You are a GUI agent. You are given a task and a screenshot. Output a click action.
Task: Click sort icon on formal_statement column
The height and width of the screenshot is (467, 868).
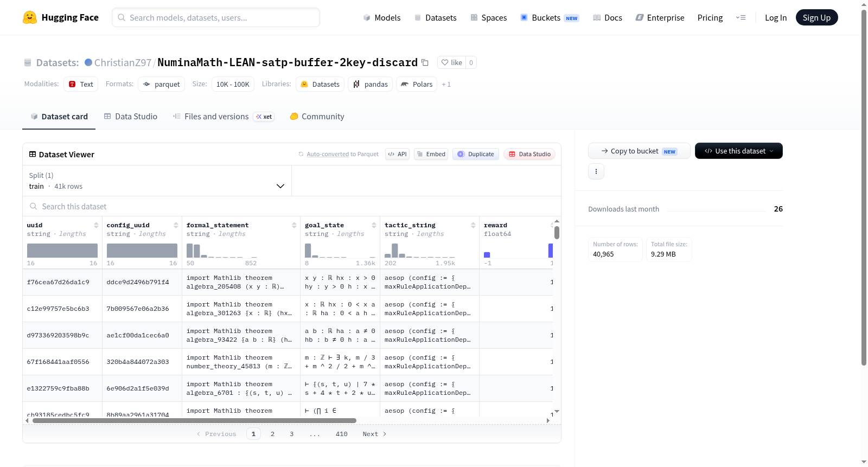click(x=294, y=225)
